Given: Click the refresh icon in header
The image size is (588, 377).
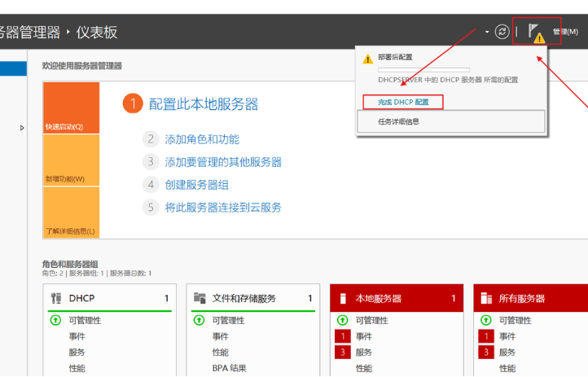Looking at the screenshot, I should (x=502, y=32).
